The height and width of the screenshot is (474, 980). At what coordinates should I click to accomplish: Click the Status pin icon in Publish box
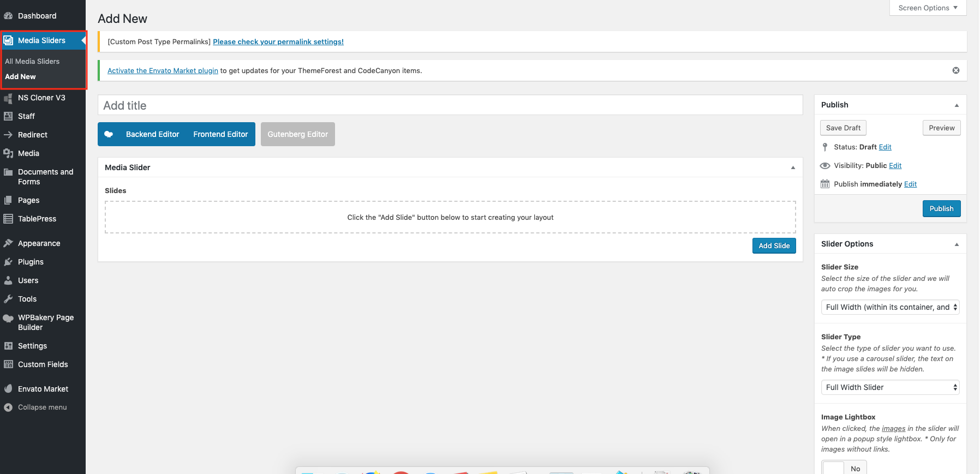point(825,147)
